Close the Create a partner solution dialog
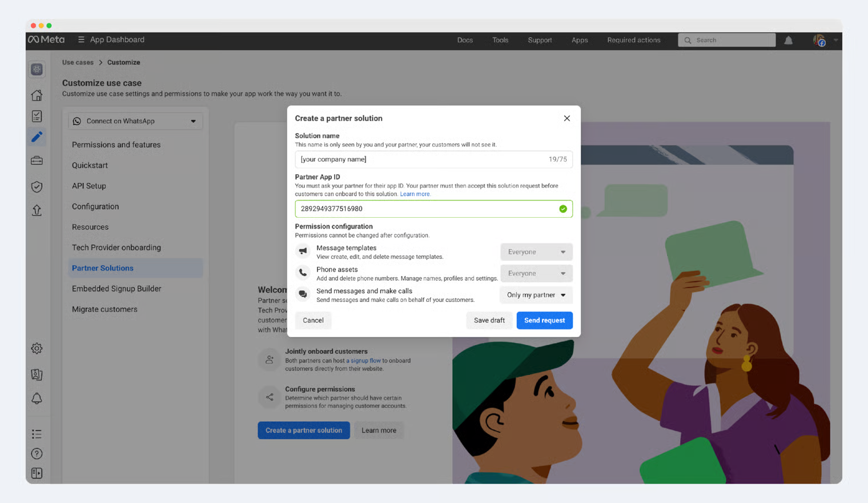868x503 pixels. (x=566, y=118)
